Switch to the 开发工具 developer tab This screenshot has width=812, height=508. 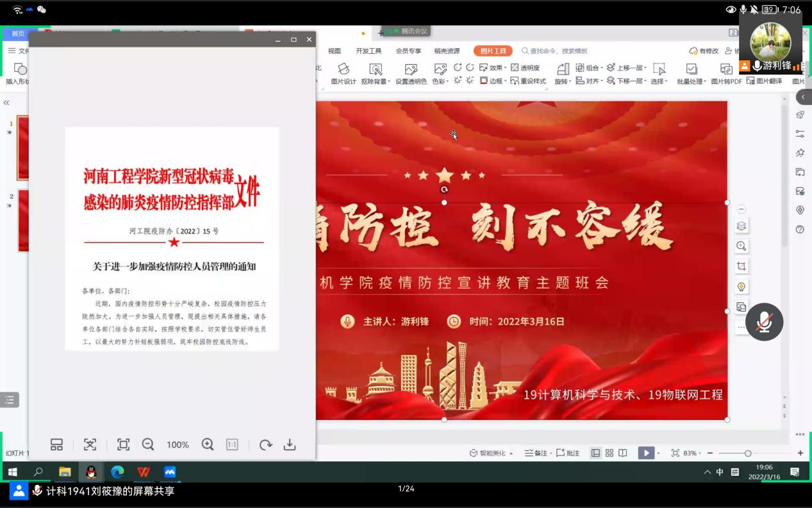click(369, 51)
